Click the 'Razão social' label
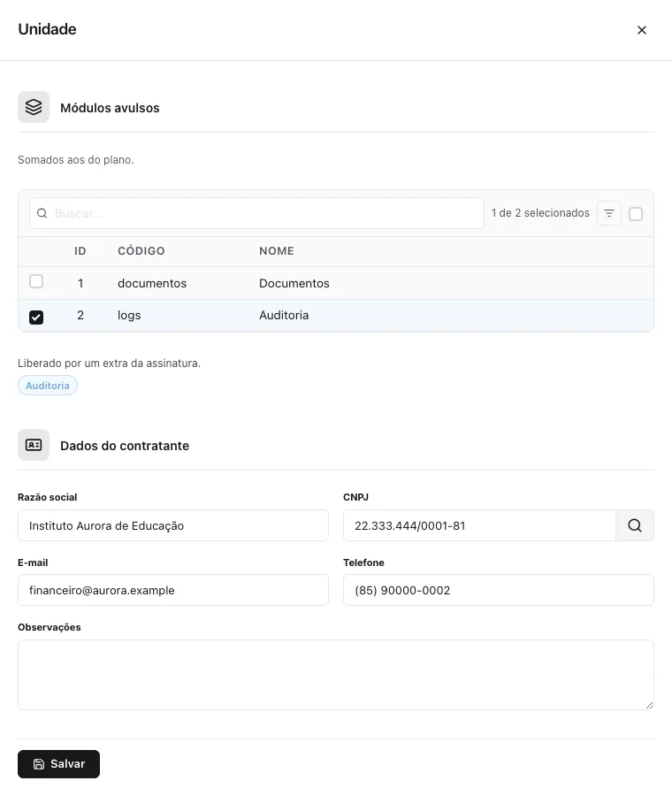This screenshot has width=672, height=796. [x=47, y=497]
